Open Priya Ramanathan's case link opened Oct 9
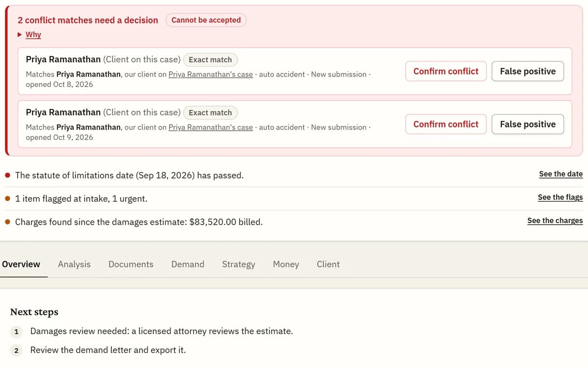This screenshot has width=588, height=368. point(211,127)
